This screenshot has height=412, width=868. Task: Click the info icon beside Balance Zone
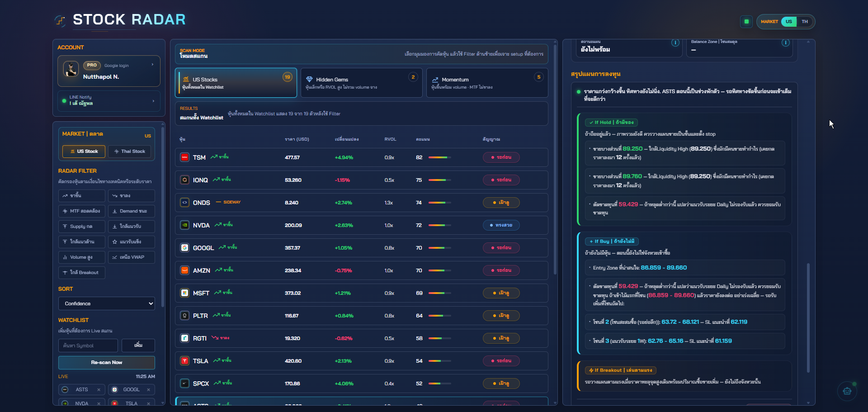tap(785, 43)
